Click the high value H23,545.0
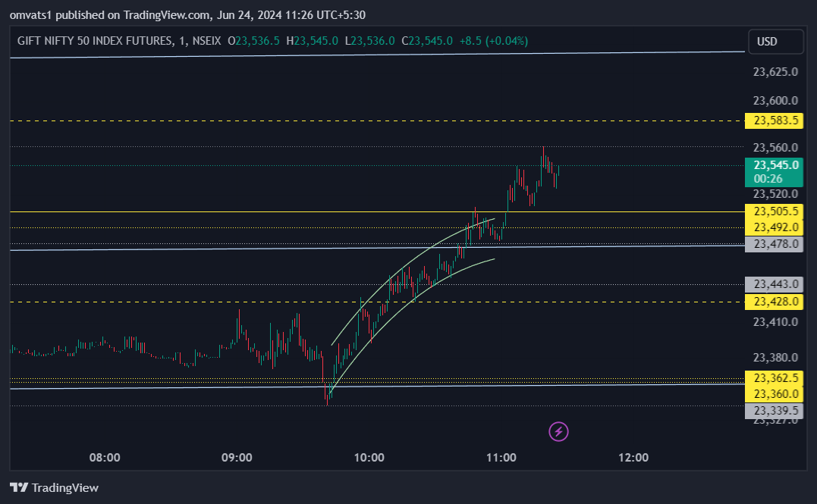 point(312,41)
